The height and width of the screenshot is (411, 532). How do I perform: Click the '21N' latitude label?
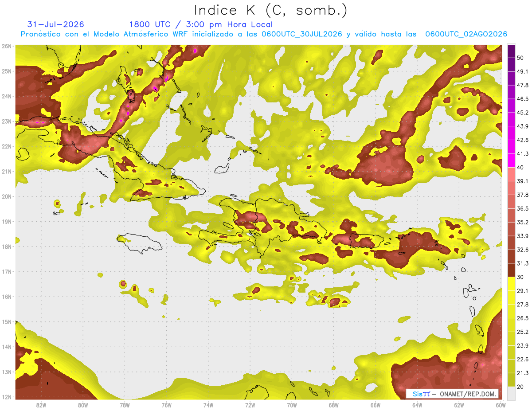click(7, 171)
